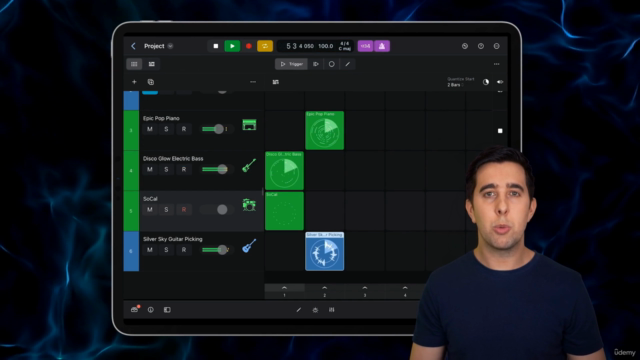The height and width of the screenshot is (360, 640).
Task: Solo the Silver Sky Guitar Picking track
Action: (x=166, y=250)
